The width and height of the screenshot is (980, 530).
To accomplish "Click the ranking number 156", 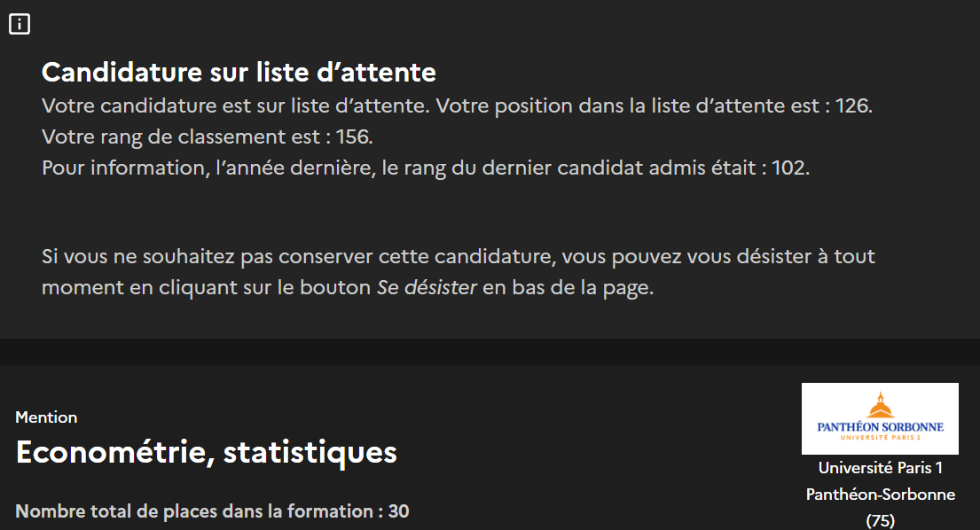I will point(355,137).
